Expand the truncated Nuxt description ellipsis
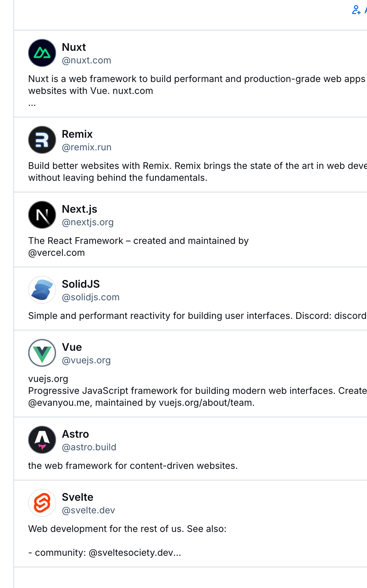 pyautogui.click(x=32, y=104)
